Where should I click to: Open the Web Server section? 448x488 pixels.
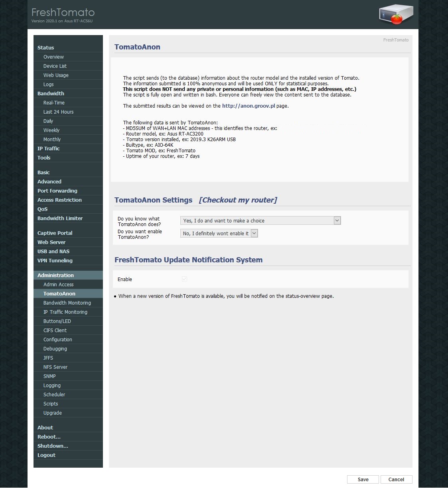(68, 242)
